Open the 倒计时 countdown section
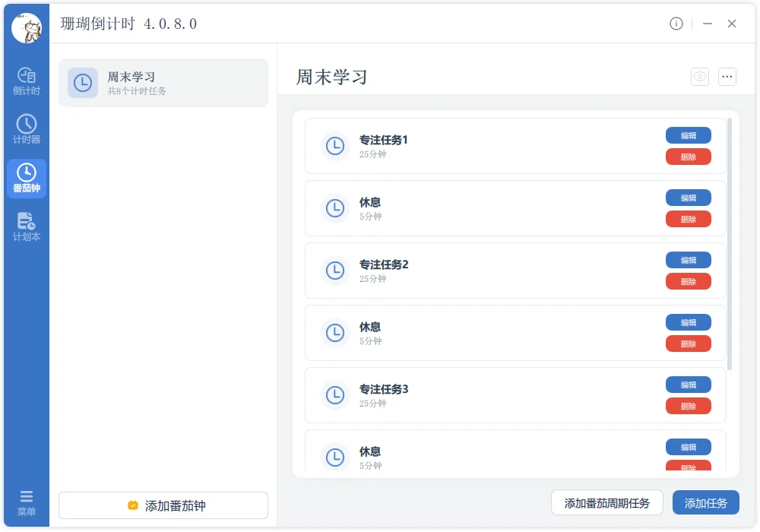760x532 pixels. click(x=26, y=81)
